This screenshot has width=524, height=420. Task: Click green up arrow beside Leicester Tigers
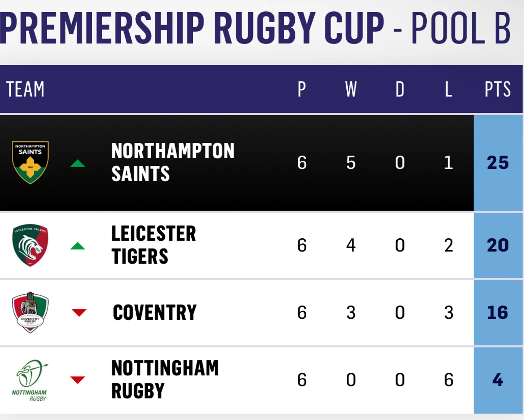click(78, 246)
